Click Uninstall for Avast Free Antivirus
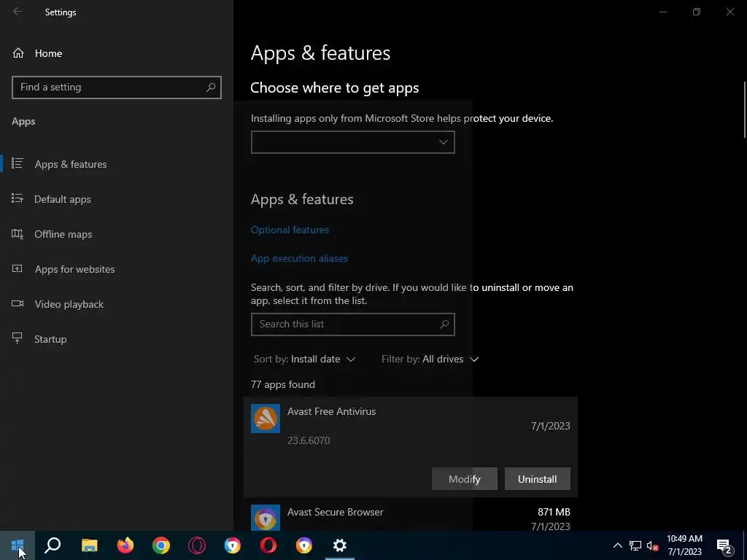 tap(538, 479)
